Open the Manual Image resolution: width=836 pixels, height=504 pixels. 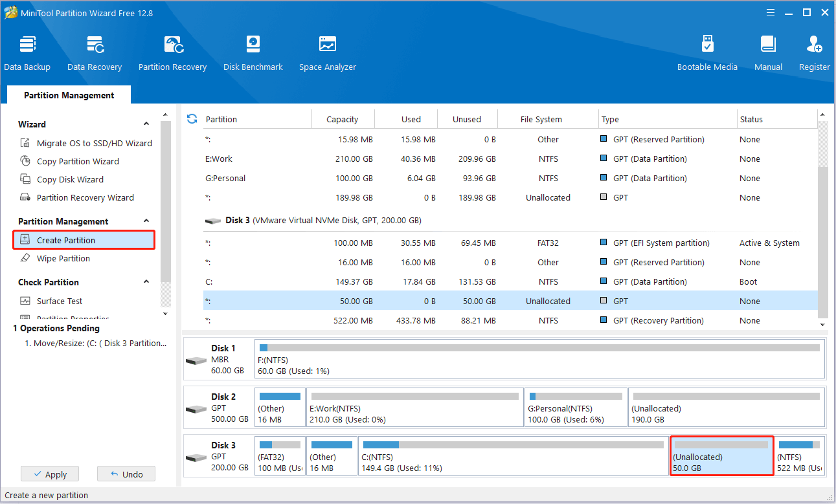(768, 52)
